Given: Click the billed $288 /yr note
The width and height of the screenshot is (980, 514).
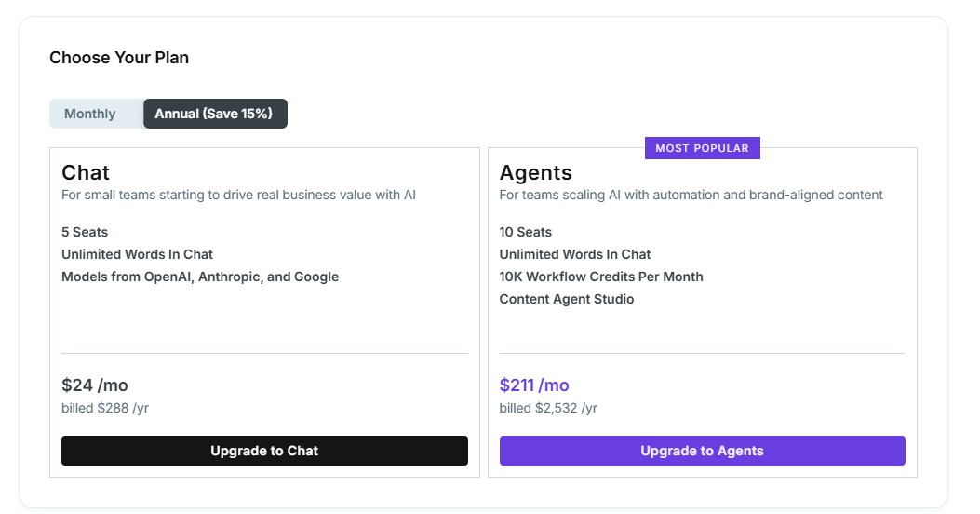Looking at the screenshot, I should 105,408.
